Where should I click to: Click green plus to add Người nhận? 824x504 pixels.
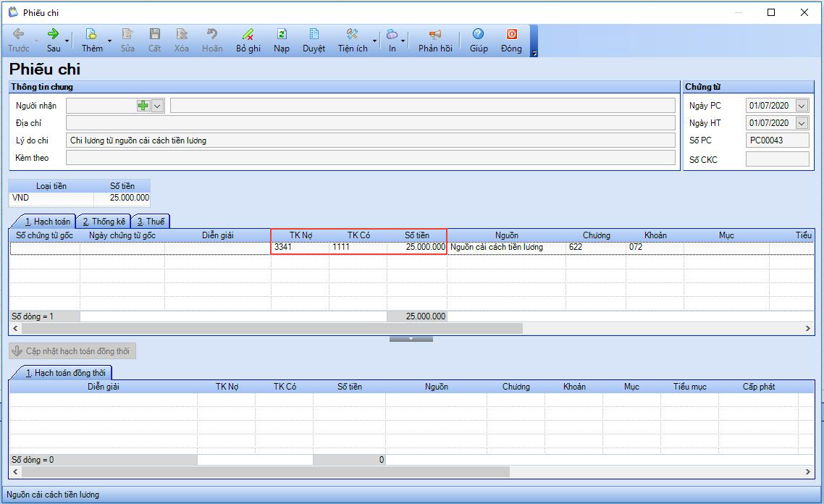click(143, 106)
